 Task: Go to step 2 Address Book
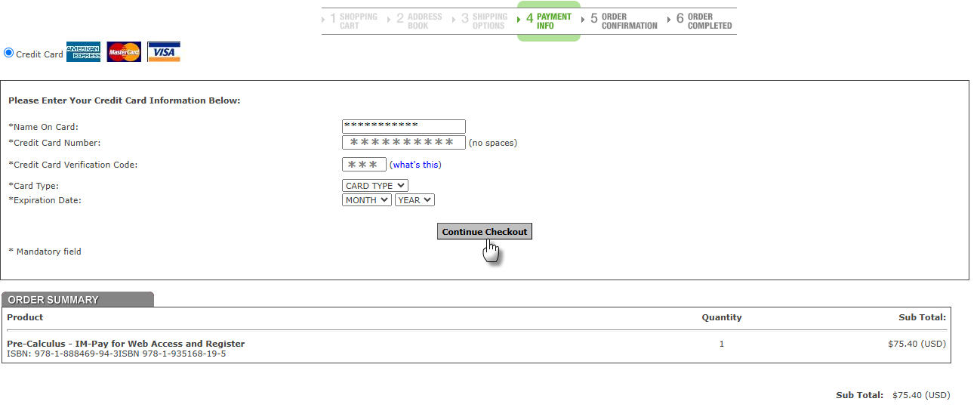420,21
